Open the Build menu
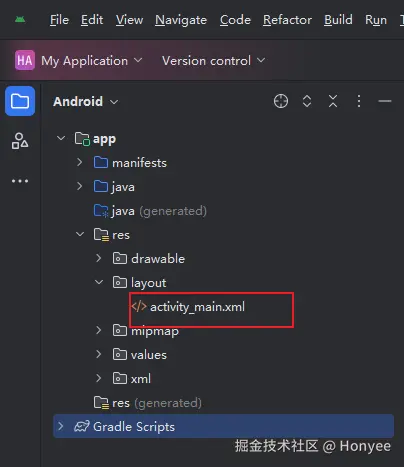This screenshot has height=467, width=404. 338,20
